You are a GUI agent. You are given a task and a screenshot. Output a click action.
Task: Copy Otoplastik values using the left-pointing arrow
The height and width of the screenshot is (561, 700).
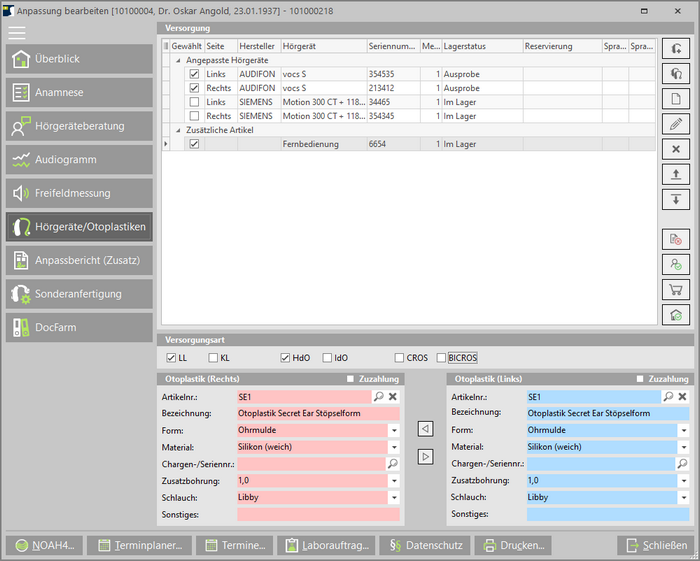point(425,429)
